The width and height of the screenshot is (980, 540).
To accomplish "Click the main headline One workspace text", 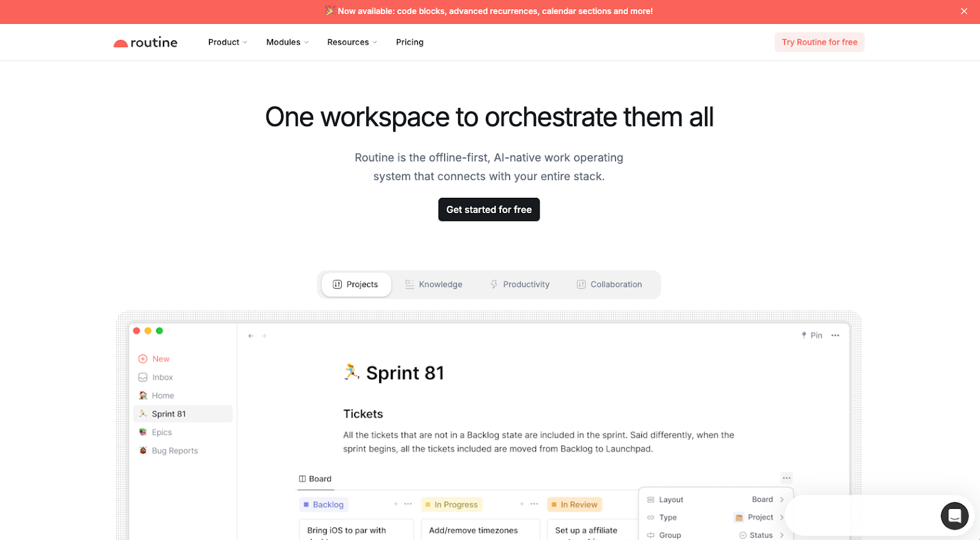I will point(489,117).
